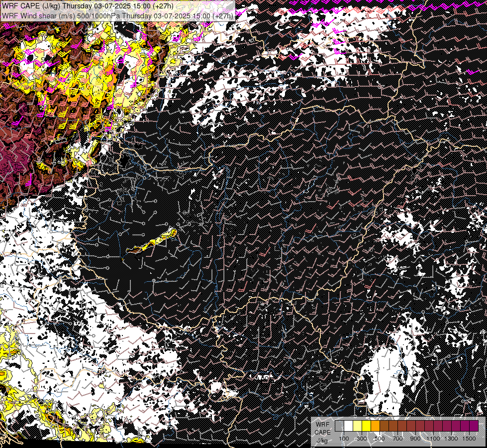Viewport: 487px width, 448px height.
Task: Click the J/kg unit label in legend
Action: (322, 441)
